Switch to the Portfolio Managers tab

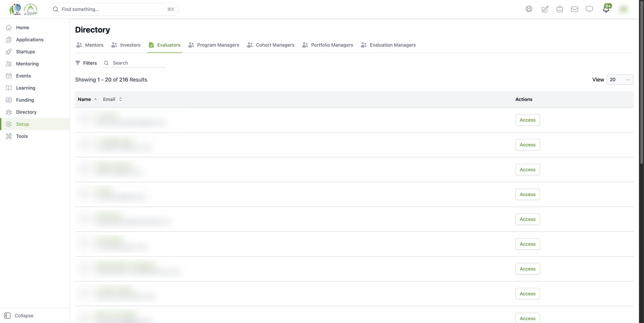coord(328,45)
